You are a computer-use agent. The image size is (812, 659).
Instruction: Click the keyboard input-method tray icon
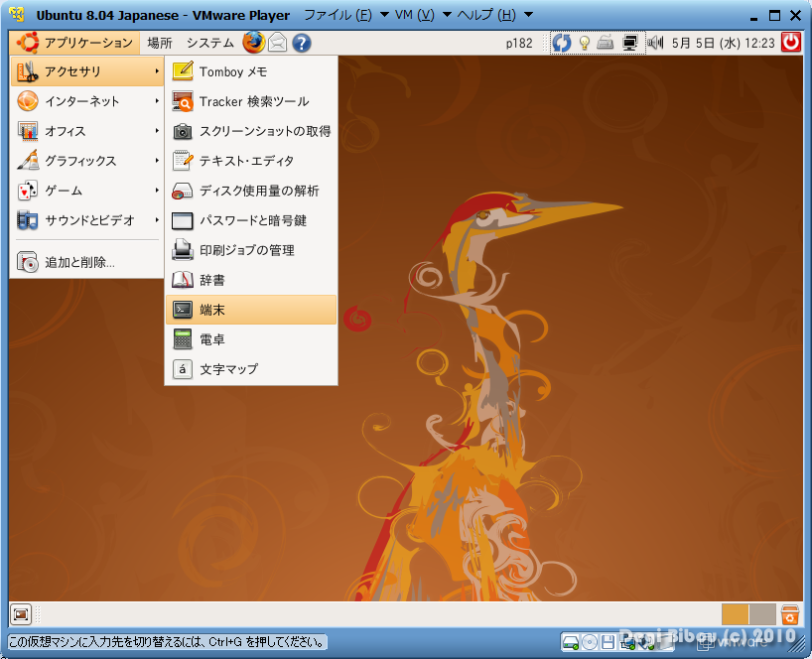(605, 43)
